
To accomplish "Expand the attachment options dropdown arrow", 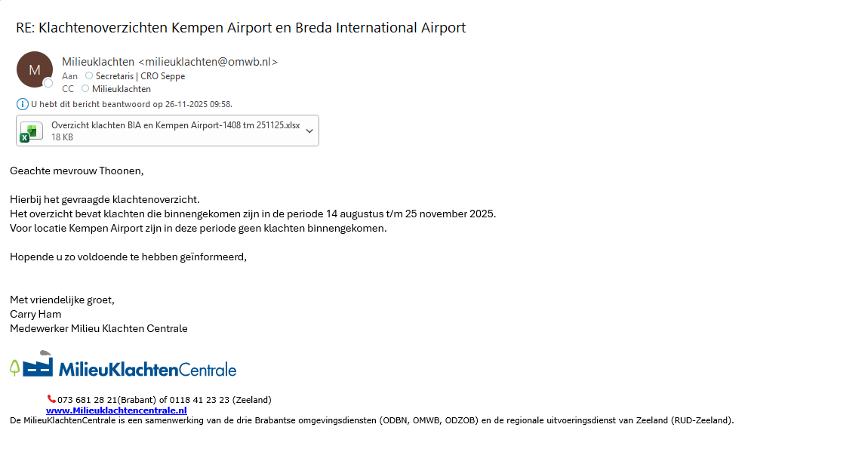I will click(309, 131).
